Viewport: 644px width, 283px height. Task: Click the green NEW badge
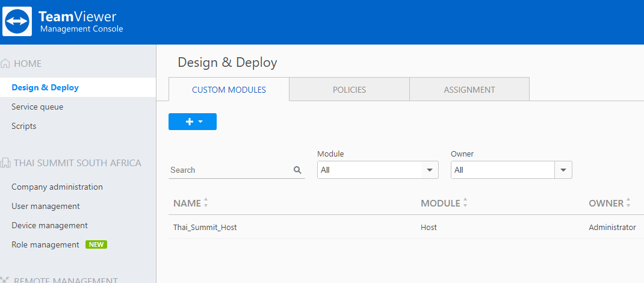(96, 244)
